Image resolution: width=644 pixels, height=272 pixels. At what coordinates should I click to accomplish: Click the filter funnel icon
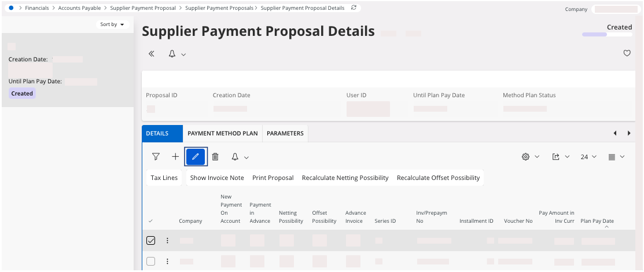click(156, 156)
